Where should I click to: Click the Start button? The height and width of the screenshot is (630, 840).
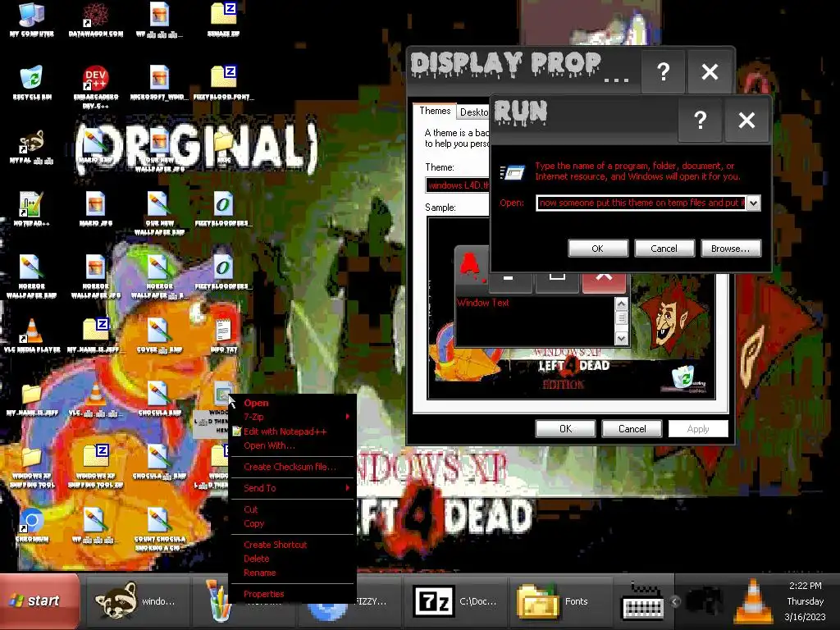coord(39,601)
